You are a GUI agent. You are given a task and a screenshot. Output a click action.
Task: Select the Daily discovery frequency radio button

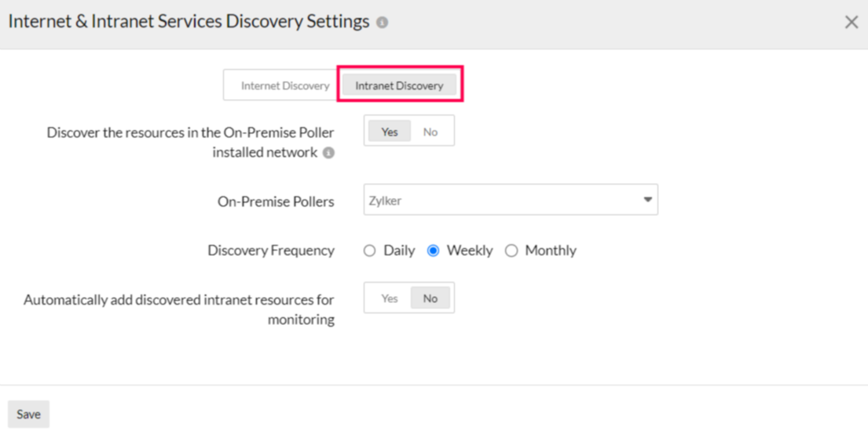370,251
